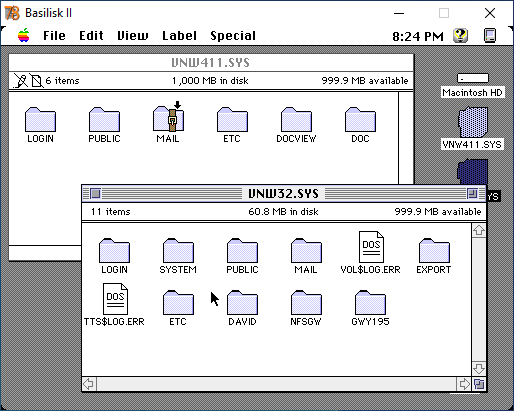Click "999.9 MB available" in VNW32.SYS header
Image resolution: width=514 pixels, height=411 pixels.
click(x=438, y=212)
